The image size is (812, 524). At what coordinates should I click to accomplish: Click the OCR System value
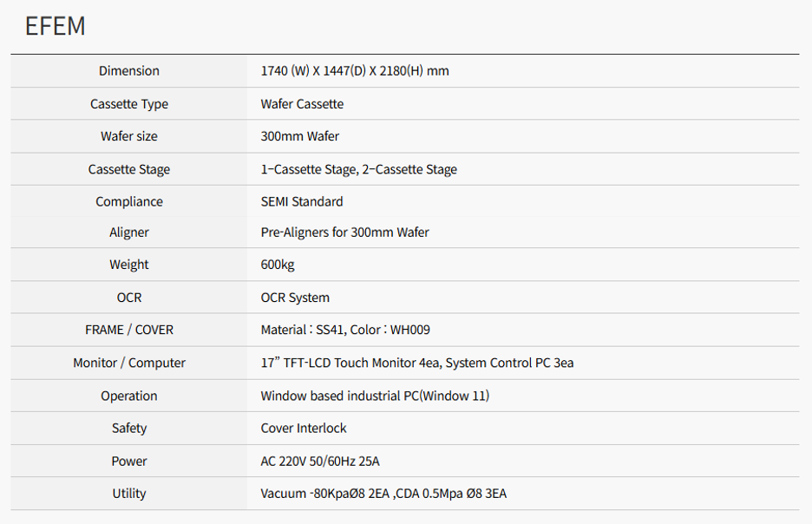tap(295, 298)
